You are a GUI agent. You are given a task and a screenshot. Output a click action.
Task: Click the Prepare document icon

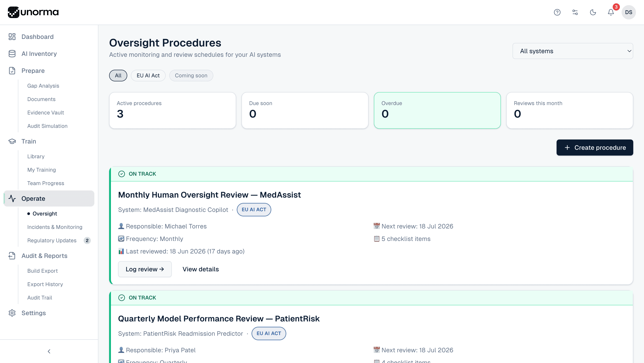click(12, 71)
